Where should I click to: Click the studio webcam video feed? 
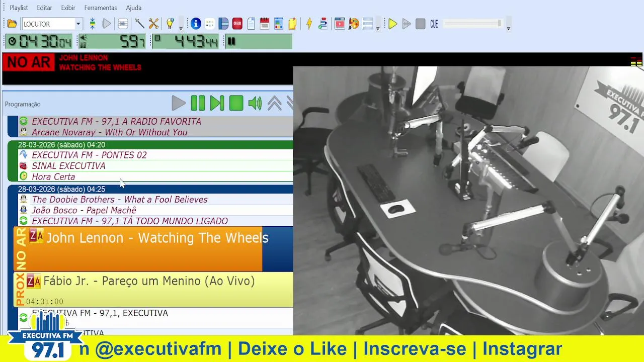(468, 200)
